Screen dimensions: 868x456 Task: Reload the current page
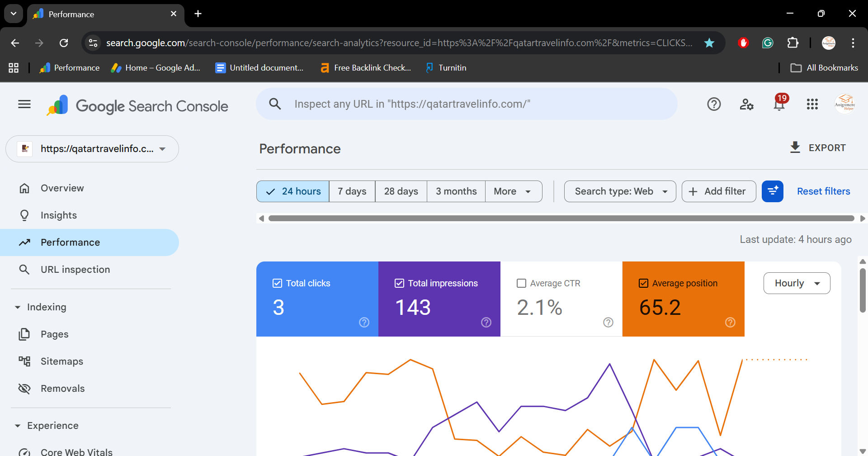coord(64,43)
